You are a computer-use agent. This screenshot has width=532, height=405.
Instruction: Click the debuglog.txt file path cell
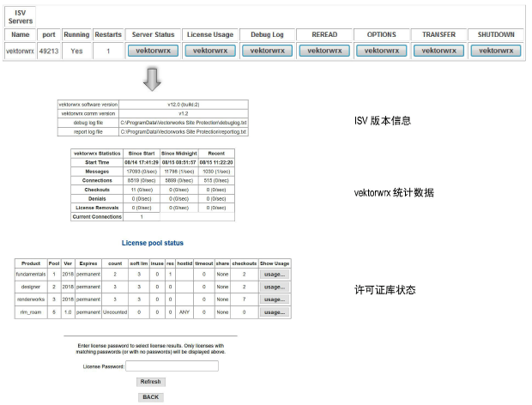[183, 123]
